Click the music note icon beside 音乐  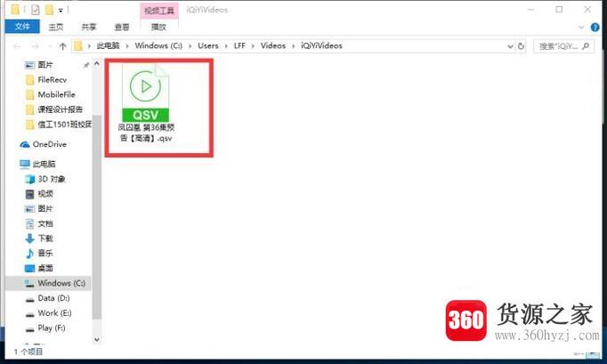pyautogui.click(x=29, y=254)
